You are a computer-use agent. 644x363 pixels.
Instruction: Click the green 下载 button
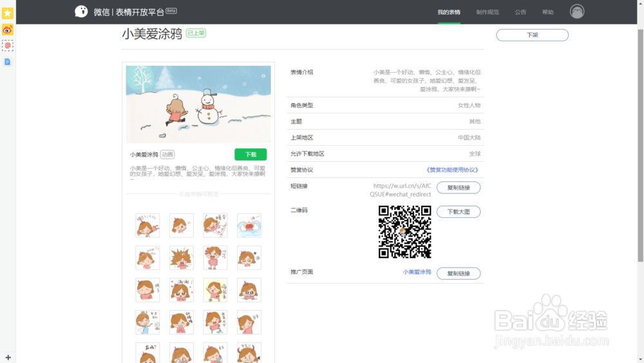coord(251,154)
